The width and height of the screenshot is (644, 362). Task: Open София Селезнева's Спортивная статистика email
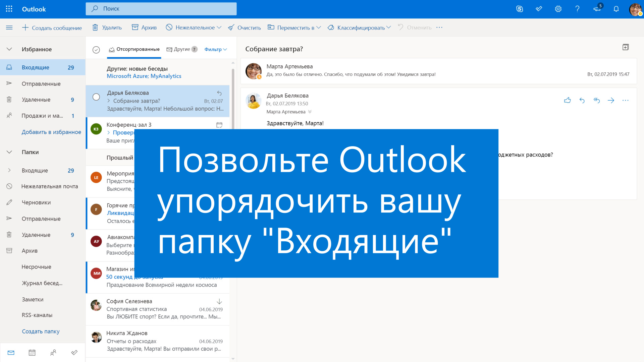(158, 309)
